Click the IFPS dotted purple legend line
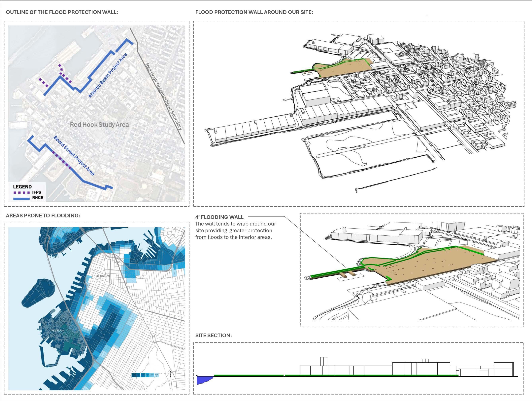Screen dimensions: 532x401 click(22, 193)
